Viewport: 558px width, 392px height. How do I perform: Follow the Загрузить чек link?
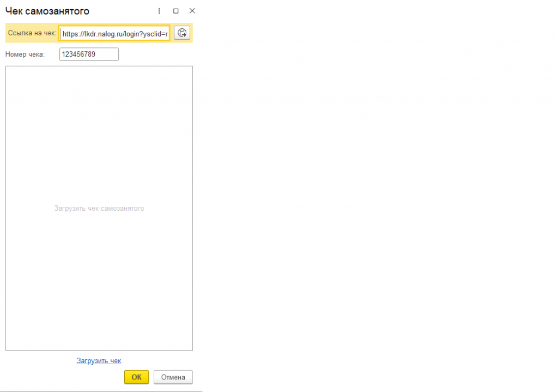(99, 361)
